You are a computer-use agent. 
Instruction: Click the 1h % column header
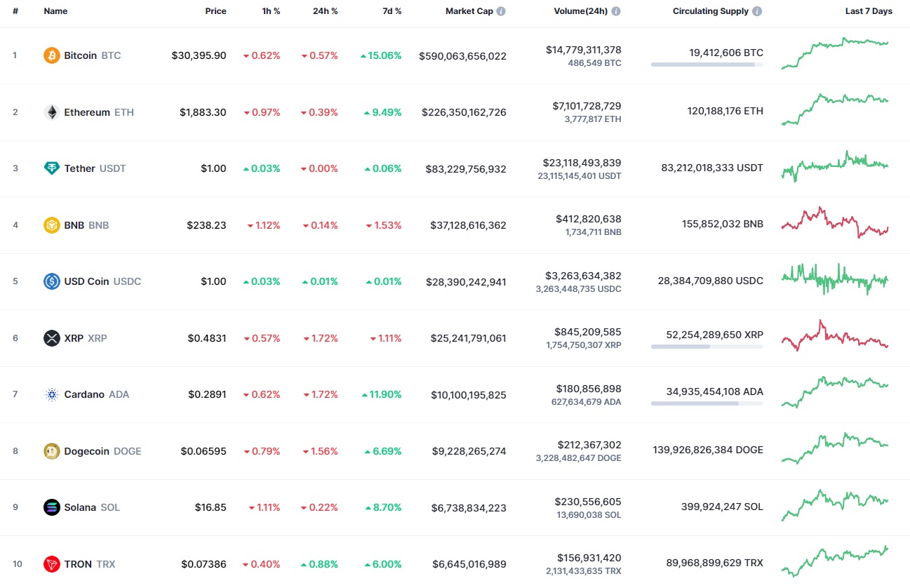pos(272,11)
